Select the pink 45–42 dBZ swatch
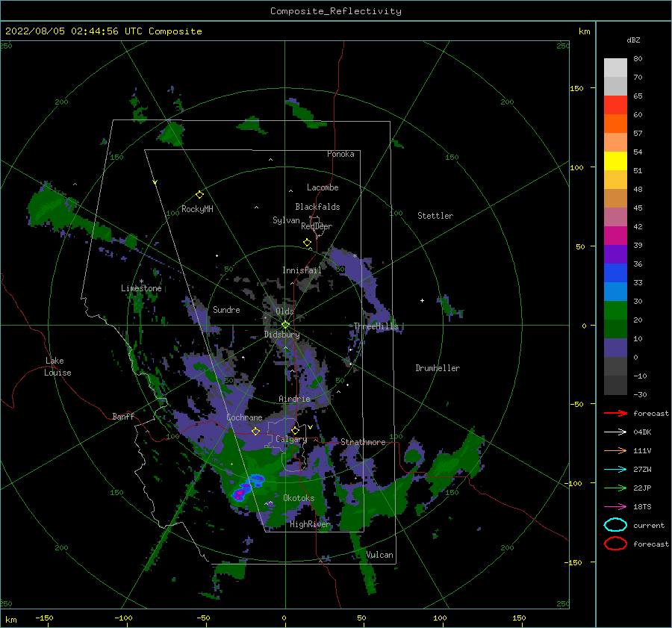The height and width of the screenshot is (628, 672). tap(615, 217)
